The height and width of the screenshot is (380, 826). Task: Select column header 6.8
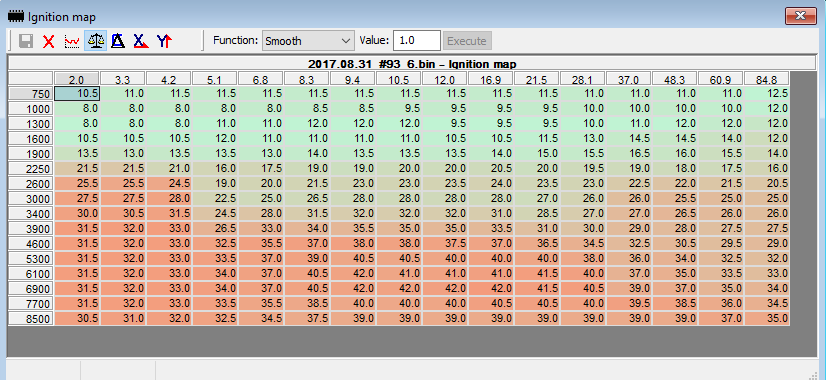coord(261,80)
